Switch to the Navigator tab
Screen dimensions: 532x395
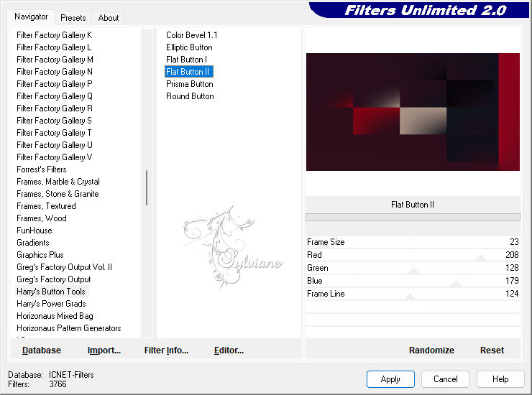(x=31, y=17)
